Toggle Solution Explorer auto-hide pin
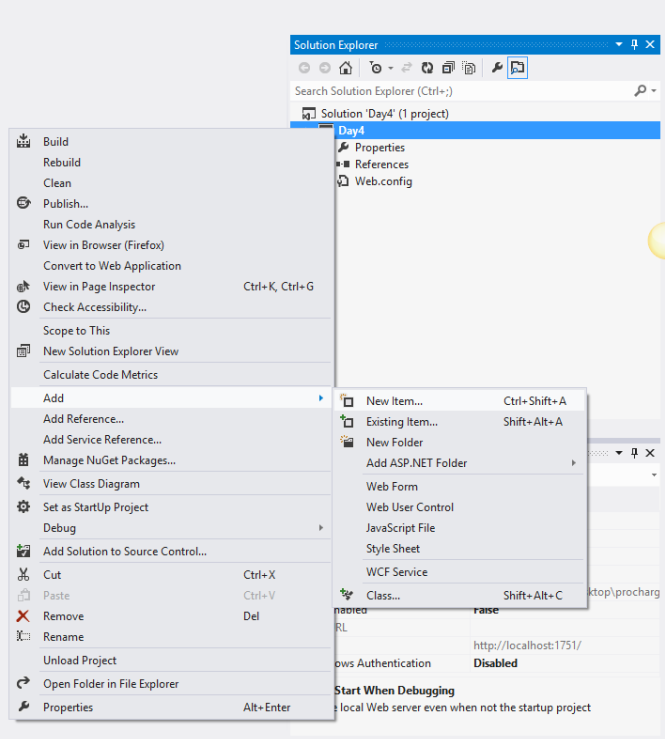Image resolution: width=665 pixels, height=739 pixels. click(634, 44)
